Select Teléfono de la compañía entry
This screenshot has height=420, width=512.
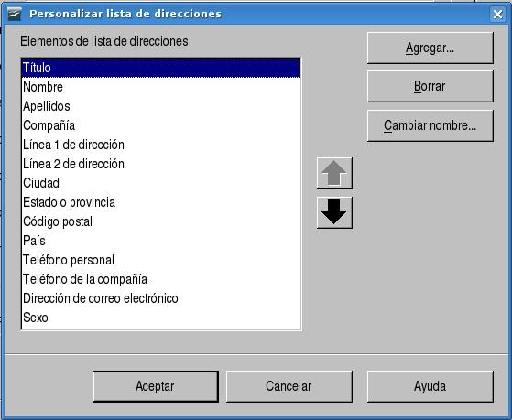point(160,279)
